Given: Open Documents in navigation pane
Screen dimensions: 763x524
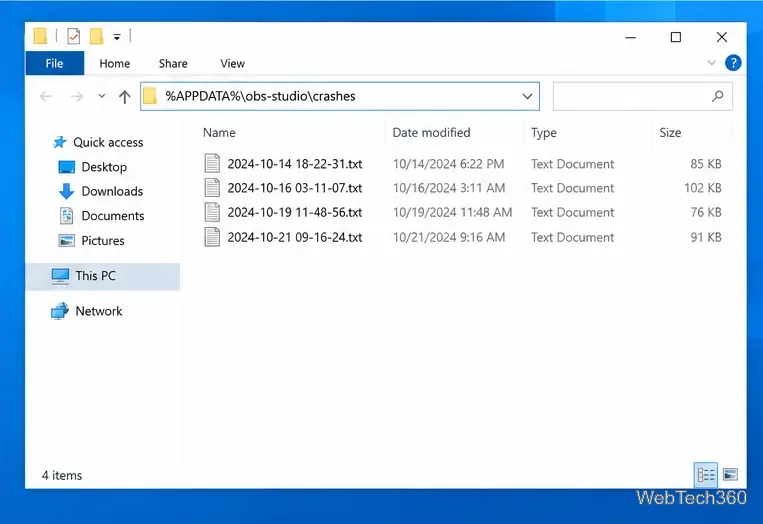Looking at the screenshot, I should pyautogui.click(x=112, y=216).
